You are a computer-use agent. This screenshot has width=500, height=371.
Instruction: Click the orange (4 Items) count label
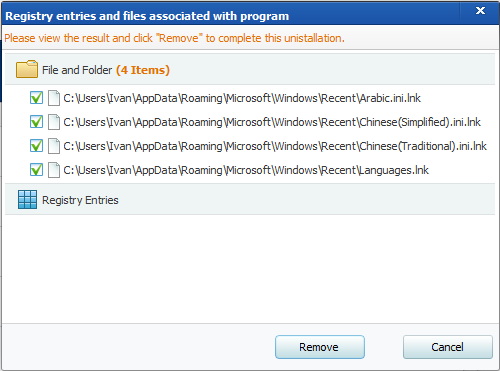[x=143, y=70]
